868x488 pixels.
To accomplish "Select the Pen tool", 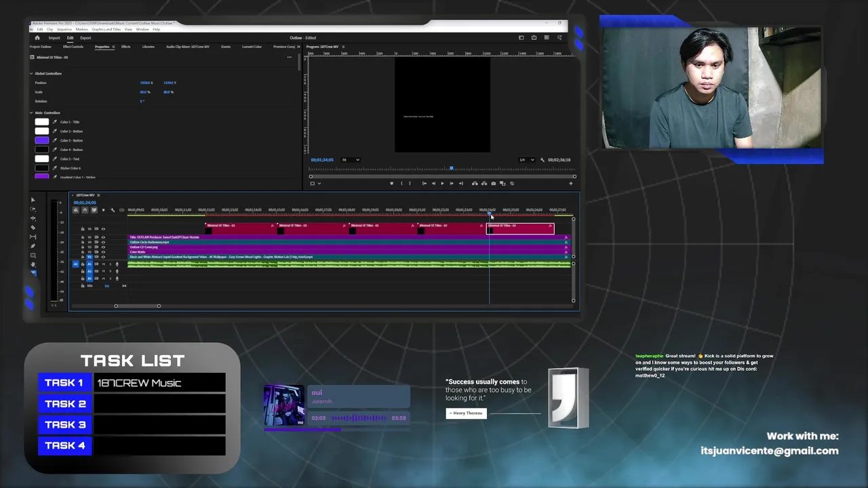I will [x=33, y=245].
